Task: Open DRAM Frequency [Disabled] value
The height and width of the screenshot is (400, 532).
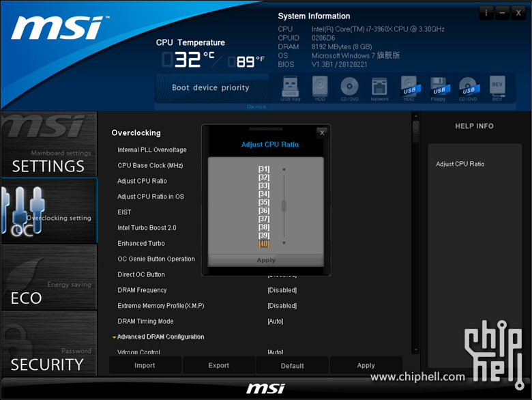Action: tap(282, 290)
